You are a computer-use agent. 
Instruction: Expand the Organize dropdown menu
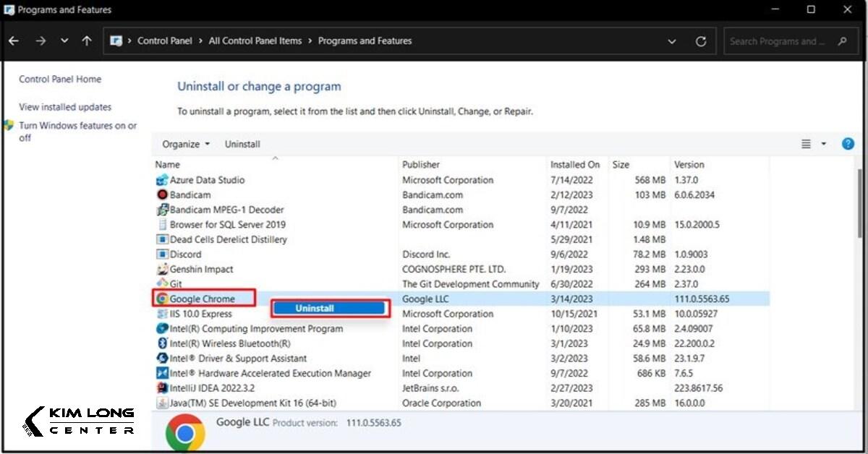(x=186, y=144)
